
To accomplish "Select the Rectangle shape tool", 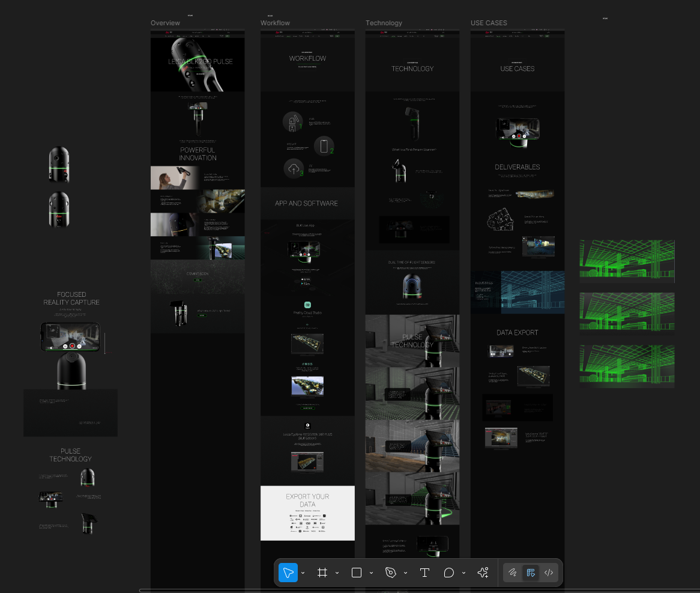I will (357, 573).
